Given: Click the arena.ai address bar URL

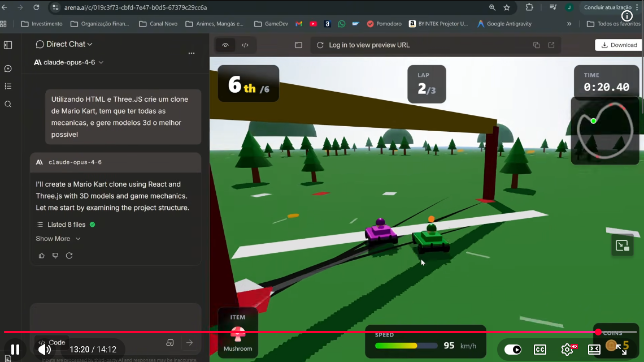Looking at the screenshot, I should 136,7.
